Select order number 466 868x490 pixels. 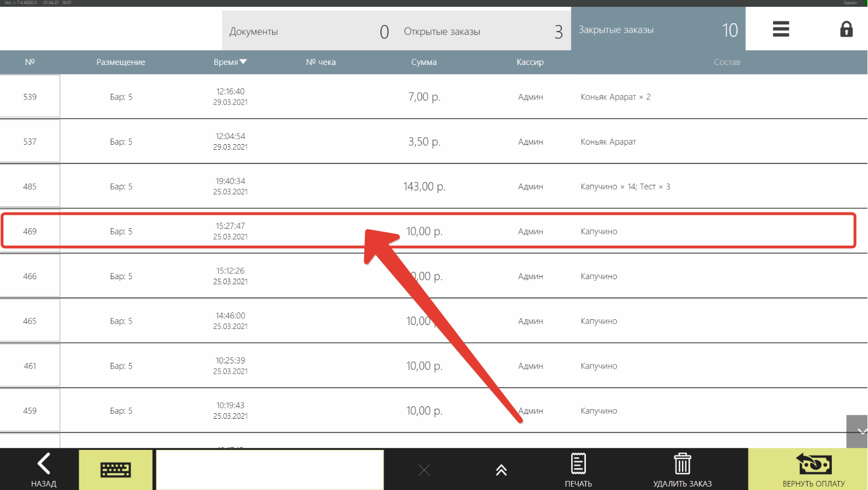pyautogui.click(x=30, y=276)
